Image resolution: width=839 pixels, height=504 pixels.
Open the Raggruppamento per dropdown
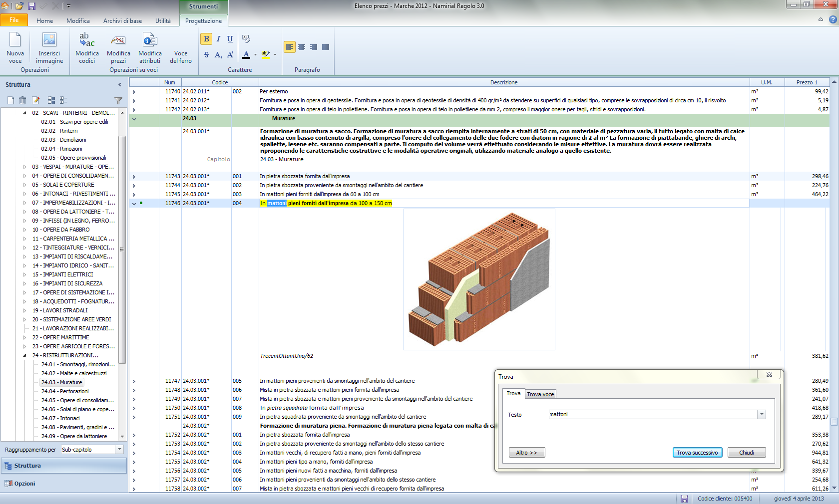[119, 450]
